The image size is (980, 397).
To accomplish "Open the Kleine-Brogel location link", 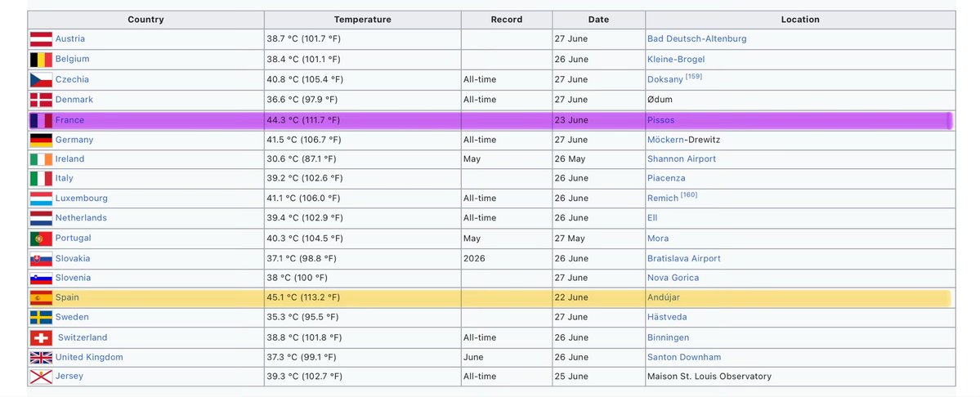I will tap(676, 60).
